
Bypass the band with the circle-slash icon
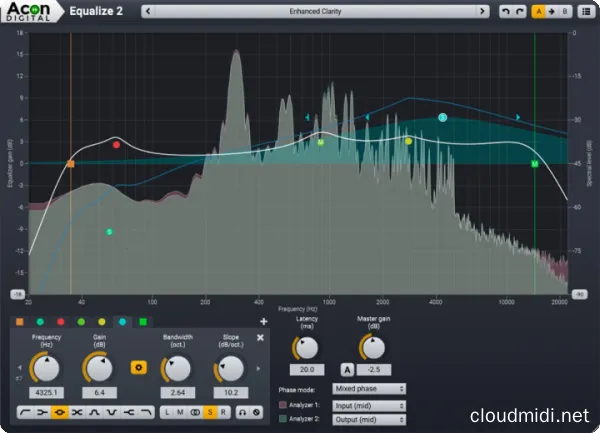tap(256, 412)
